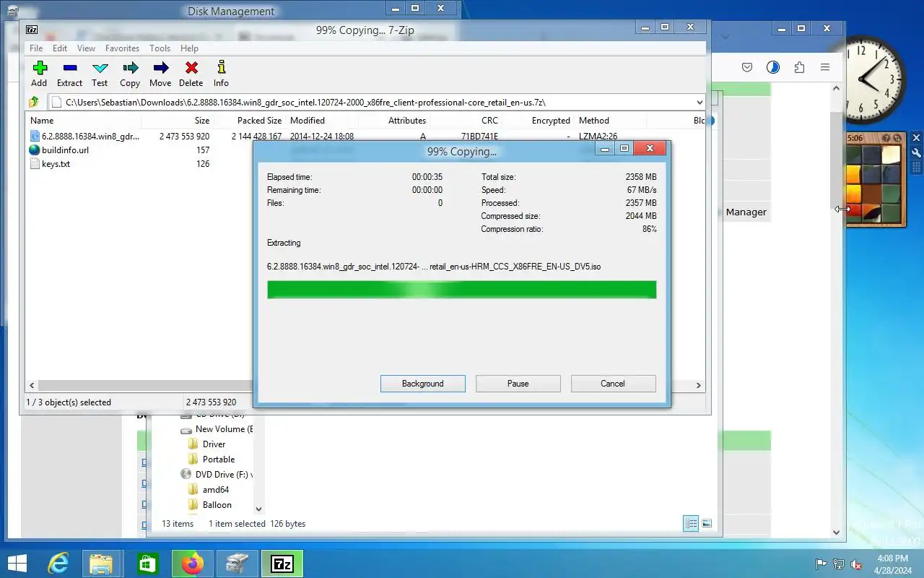Click the muted volume tray icon
This screenshot has height=578, width=924.
pyautogui.click(x=856, y=564)
